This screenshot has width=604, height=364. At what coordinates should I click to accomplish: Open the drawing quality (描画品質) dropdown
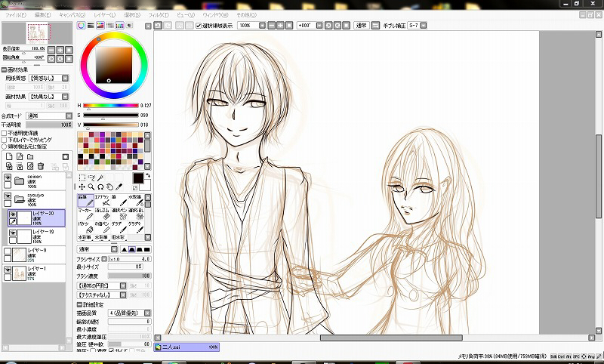click(x=147, y=313)
